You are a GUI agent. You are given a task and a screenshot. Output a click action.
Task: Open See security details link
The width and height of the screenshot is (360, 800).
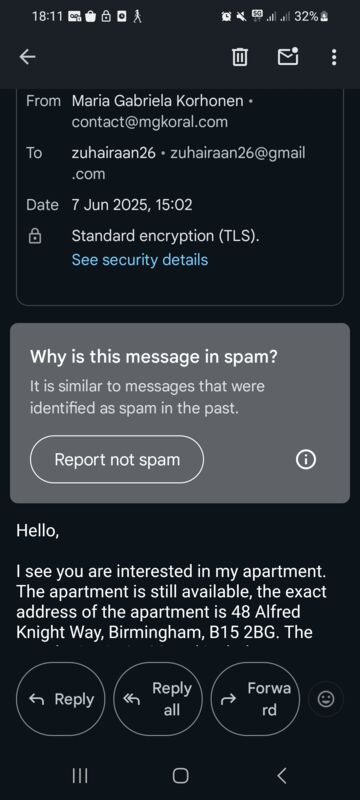click(x=140, y=260)
